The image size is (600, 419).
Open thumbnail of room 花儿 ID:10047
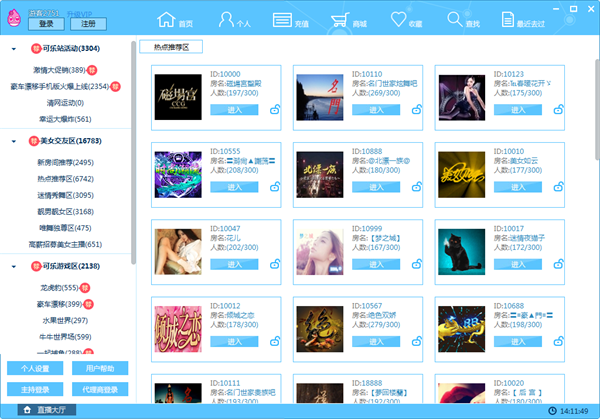(178, 252)
